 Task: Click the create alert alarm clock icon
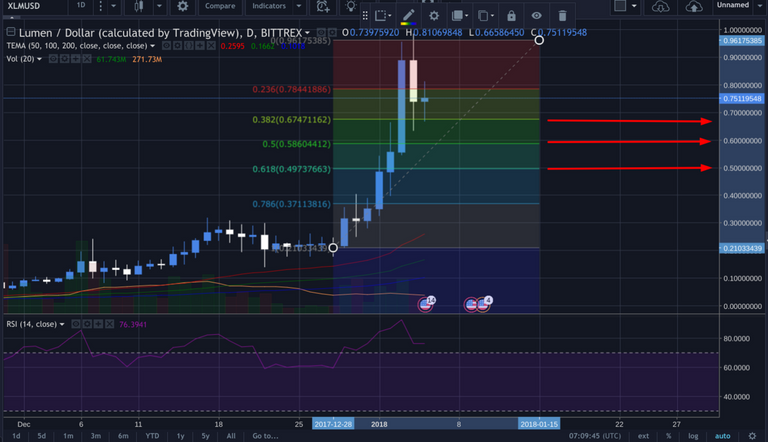(x=322, y=6)
